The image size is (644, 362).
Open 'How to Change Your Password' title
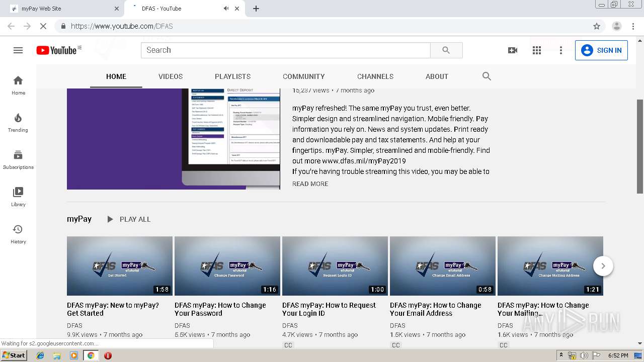[220, 309]
